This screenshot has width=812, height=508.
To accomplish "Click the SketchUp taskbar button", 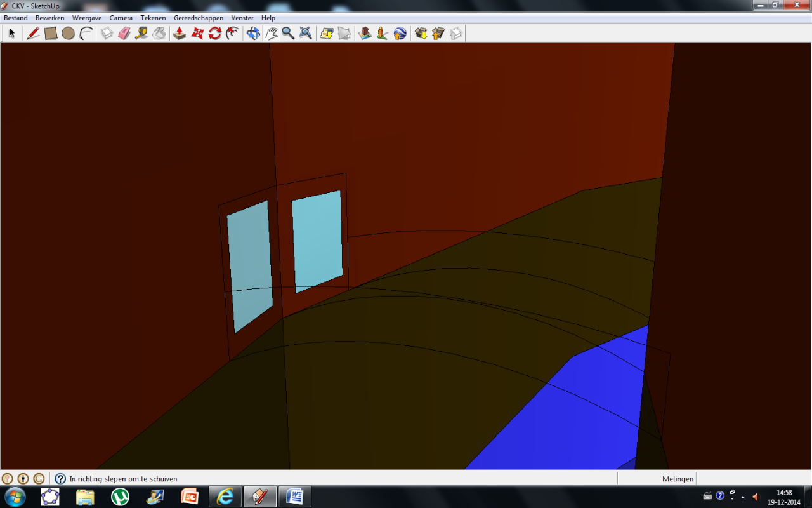I will coord(260,497).
